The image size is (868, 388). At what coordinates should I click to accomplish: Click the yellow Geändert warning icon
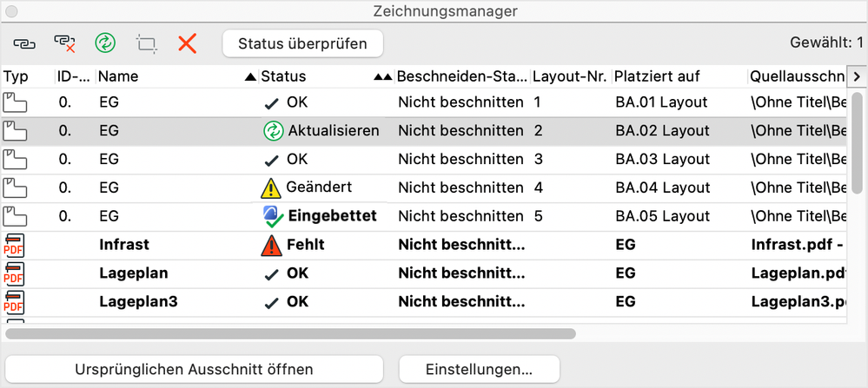tap(272, 187)
